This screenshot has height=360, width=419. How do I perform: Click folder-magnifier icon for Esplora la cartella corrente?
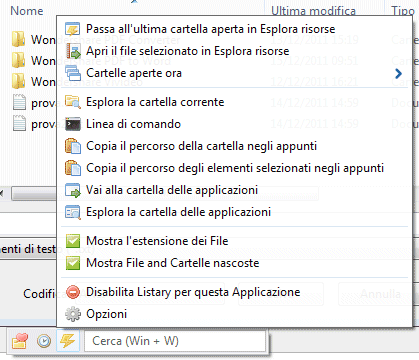[x=73, y=102]
